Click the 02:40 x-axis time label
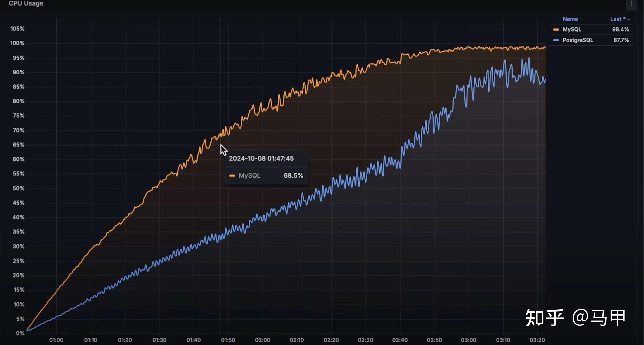 (x=400, y=340)
